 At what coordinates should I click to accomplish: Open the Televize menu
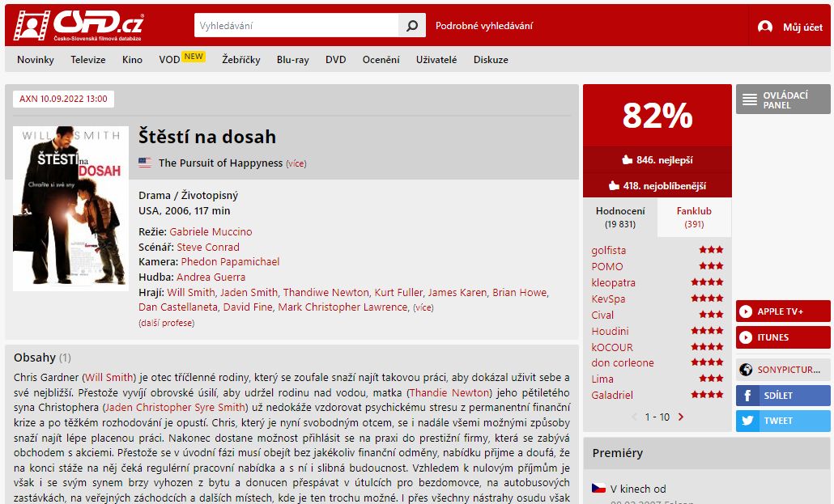click(88, 60)
